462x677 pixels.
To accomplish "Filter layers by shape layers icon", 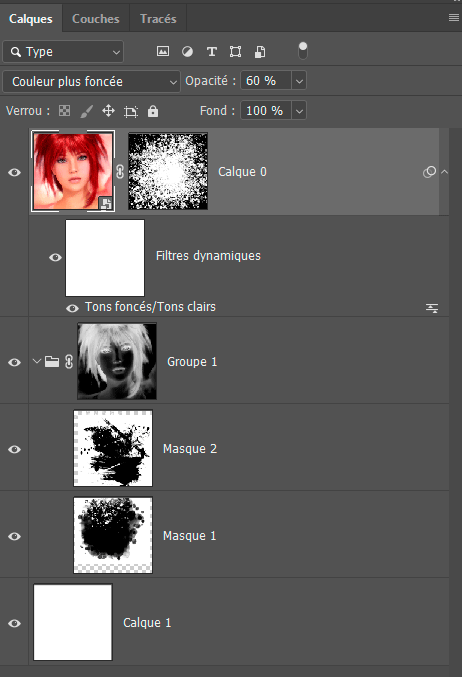I will pyautogui.click(x=235, y=52).
